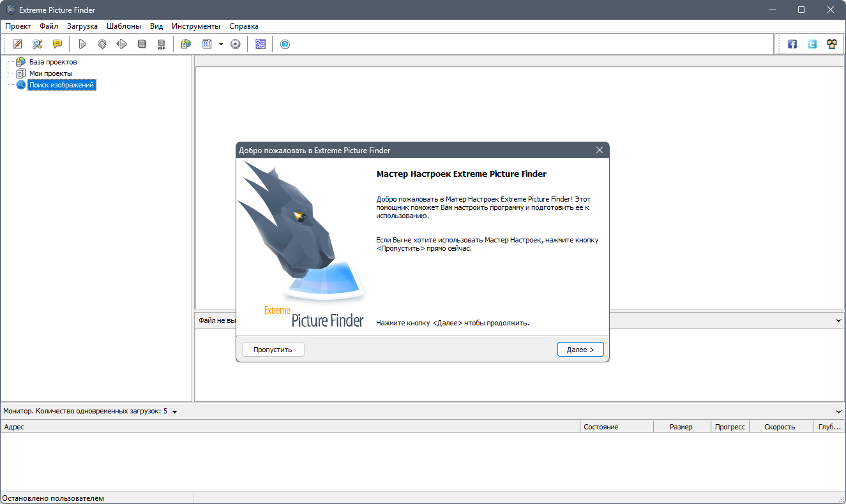
Task: Open the Facebook page icon
Action: [x=792, y=43]
